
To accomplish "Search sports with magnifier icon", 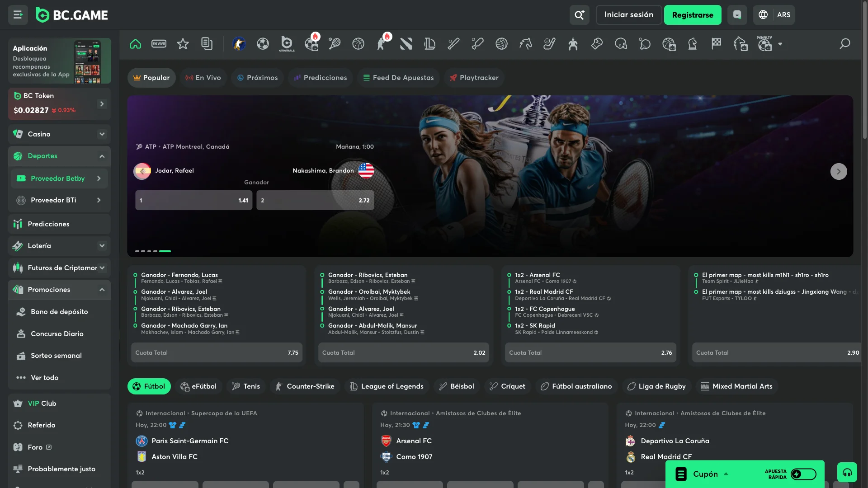I will [844, 44].
